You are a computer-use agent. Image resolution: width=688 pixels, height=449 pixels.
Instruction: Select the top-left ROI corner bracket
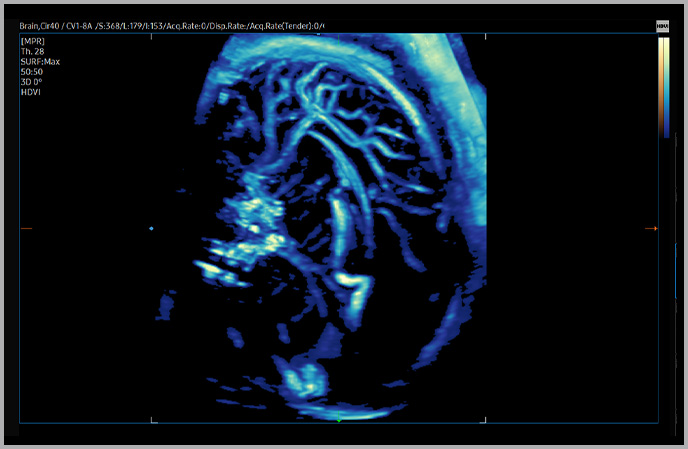[153, 39]
